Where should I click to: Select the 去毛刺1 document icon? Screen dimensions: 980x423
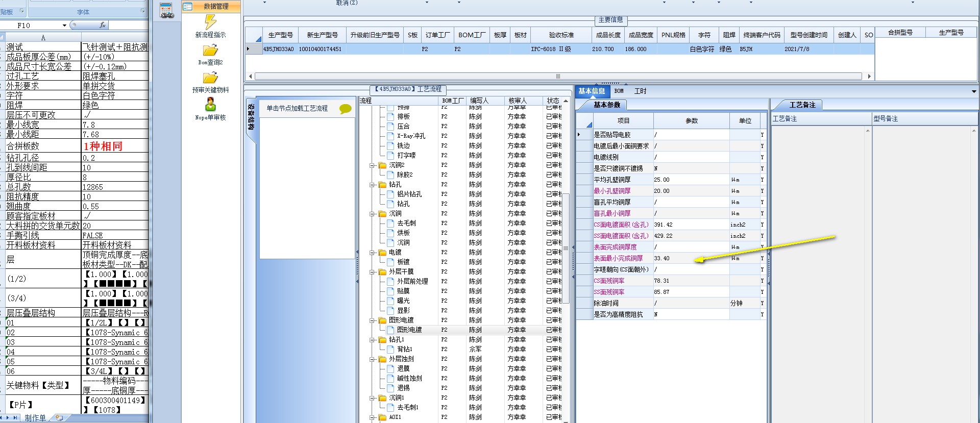(390, 408)
